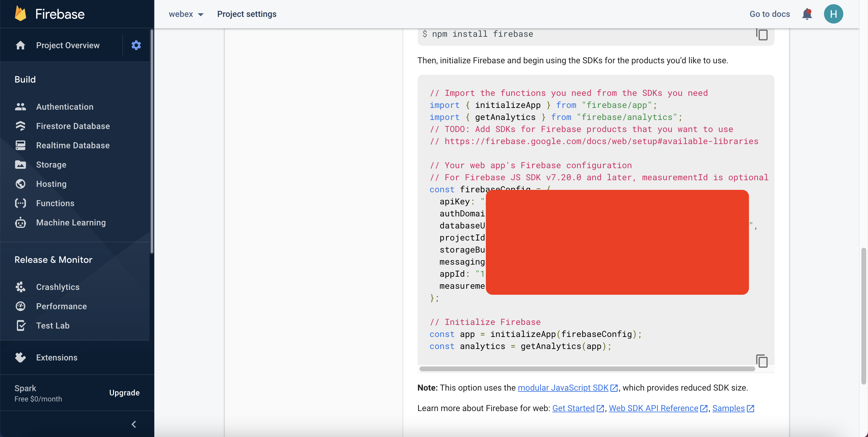The height and width of the screenshot is (437, 868).
Task: Open the Hosting section
Action: pyautogui.click(x=51, y=184)
